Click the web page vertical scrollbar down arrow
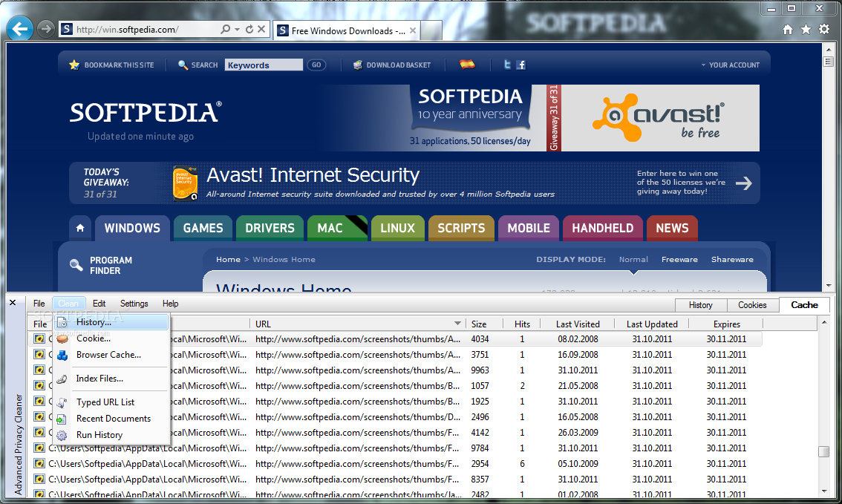 (829, 286)
